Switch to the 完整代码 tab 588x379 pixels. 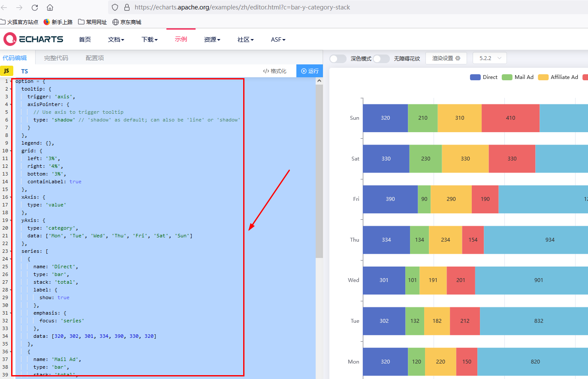point(56,57)
